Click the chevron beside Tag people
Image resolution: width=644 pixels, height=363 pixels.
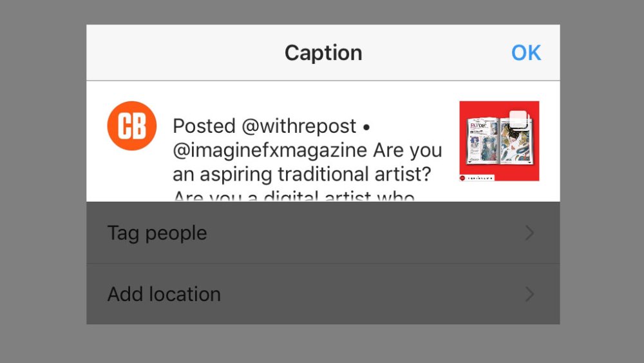point(530,233)
